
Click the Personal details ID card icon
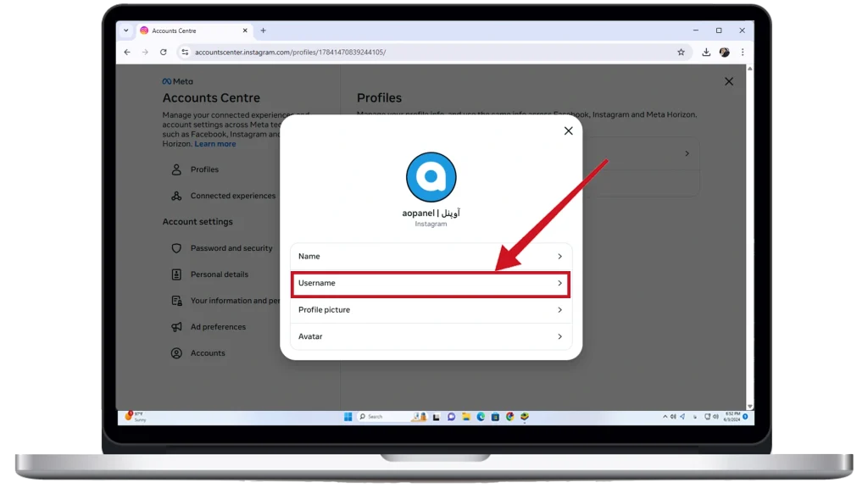click(x=176, y=274)
